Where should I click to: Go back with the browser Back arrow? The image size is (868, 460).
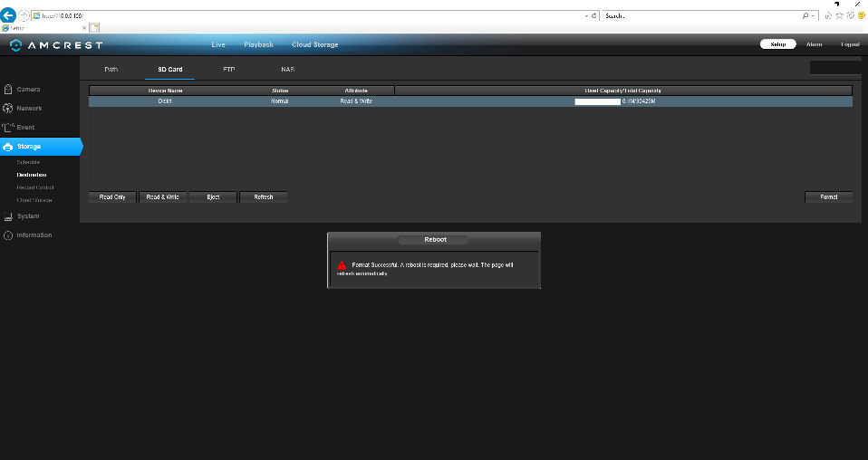8,15
